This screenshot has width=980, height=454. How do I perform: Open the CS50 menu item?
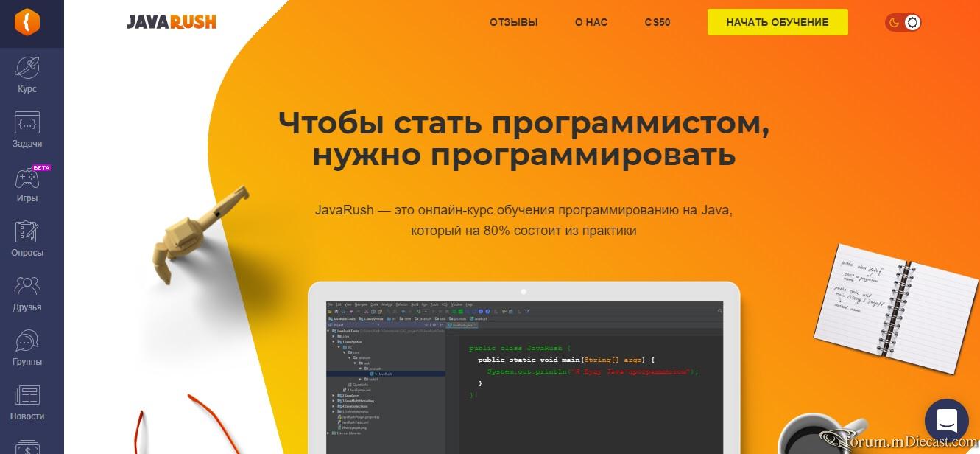point(658,22)
